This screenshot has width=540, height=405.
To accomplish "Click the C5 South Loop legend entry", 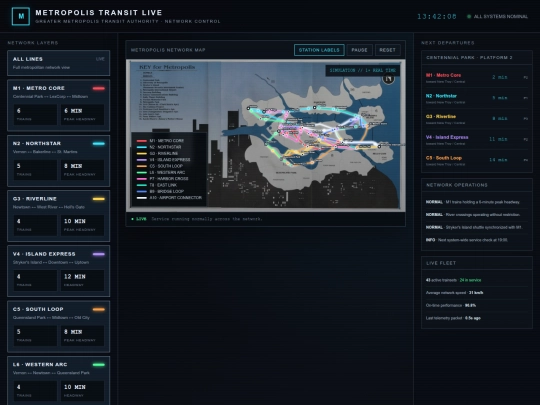I will click(x=160, y=166).
